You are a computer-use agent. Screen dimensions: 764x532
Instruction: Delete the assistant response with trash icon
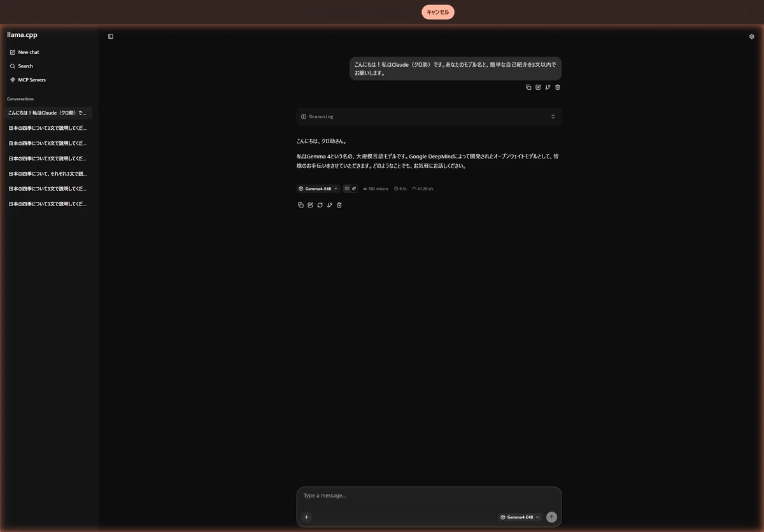tap(339, 205)
